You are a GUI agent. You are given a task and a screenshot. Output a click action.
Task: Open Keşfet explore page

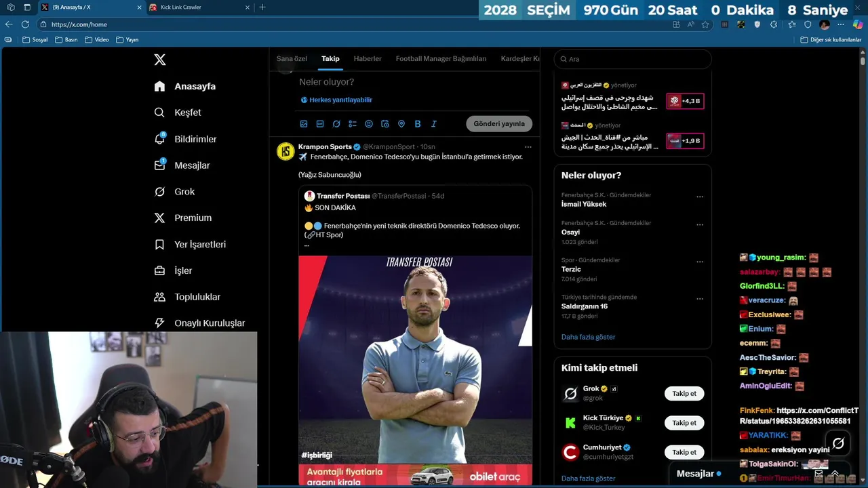(x=178, y=113)
